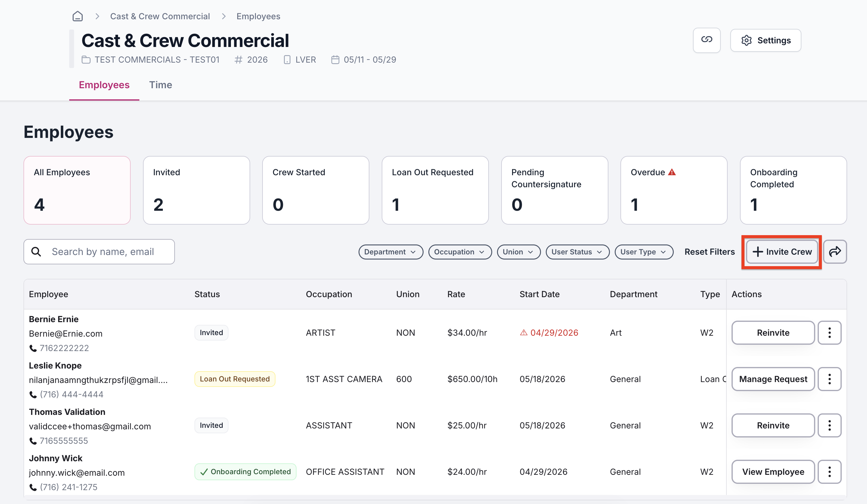Open the Cast & Crew Commercial breadcrumb link
The height and width of the screenshot is (504, 867).
[160, 16]
